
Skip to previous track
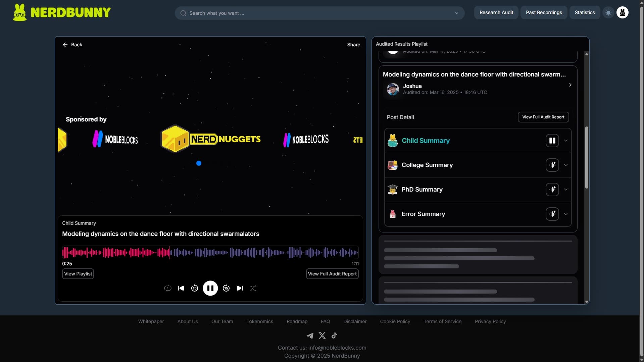pyautogui.click(x=181, y=288)
